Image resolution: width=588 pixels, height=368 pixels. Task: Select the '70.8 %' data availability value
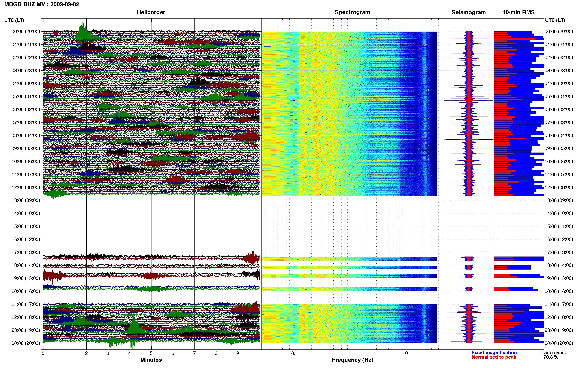tap(551, 357)
